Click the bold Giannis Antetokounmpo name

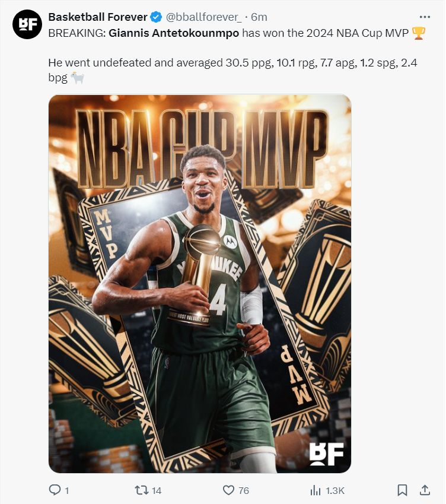coord(174,33)
